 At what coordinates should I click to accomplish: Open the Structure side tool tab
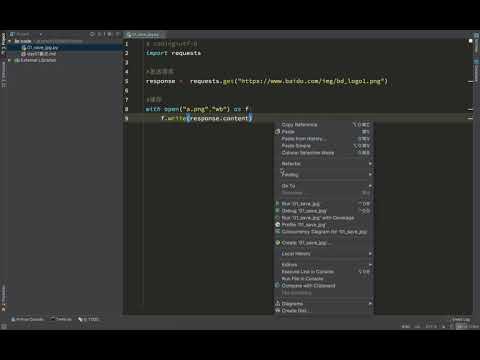coord(4,74)
